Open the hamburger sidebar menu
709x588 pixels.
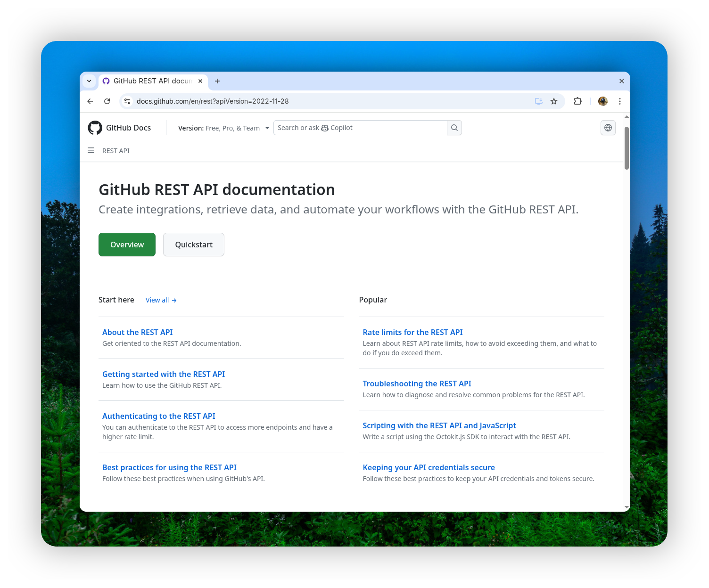tap(91, 150)
